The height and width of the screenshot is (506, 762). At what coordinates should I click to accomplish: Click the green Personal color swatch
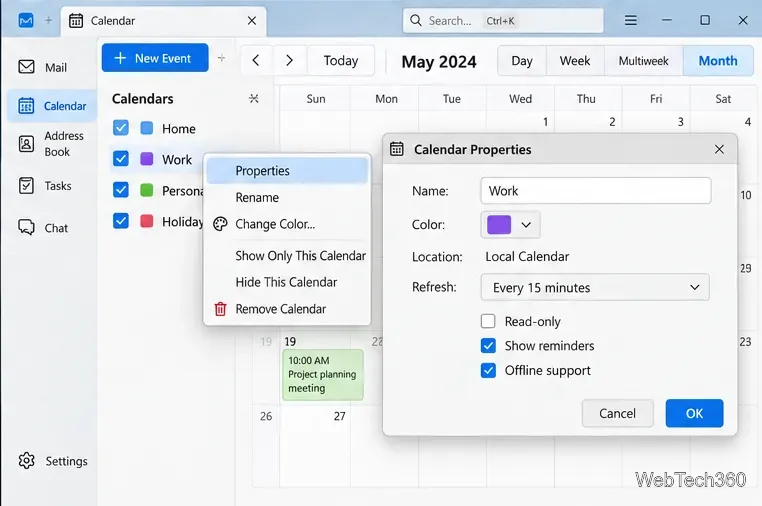(x=146, y=190)
